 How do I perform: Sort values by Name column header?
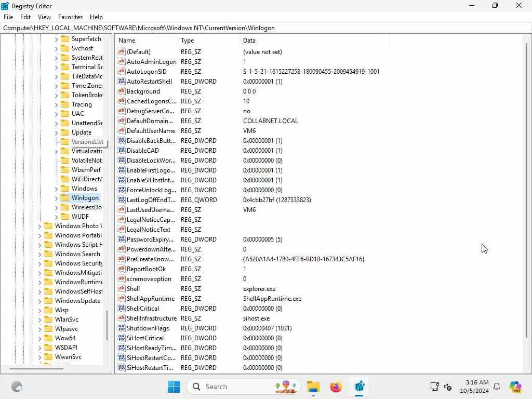tap(147, 41)
